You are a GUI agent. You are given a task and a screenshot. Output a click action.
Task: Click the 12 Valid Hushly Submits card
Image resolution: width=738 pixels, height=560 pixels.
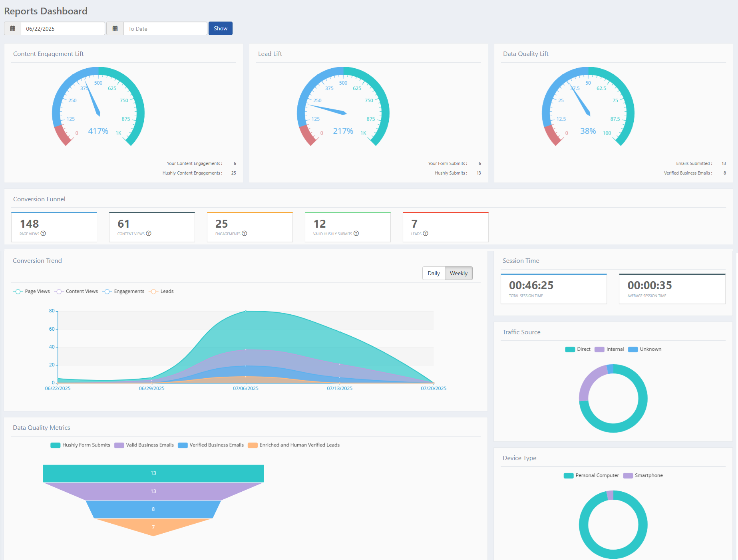pyautogui.click(x=348, y=227)
